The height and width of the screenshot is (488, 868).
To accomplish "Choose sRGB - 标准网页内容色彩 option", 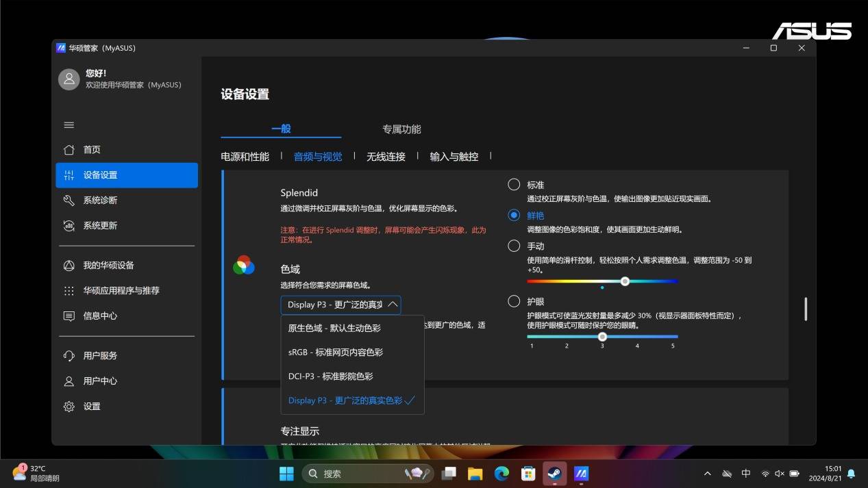I will (x=336, y=352).
